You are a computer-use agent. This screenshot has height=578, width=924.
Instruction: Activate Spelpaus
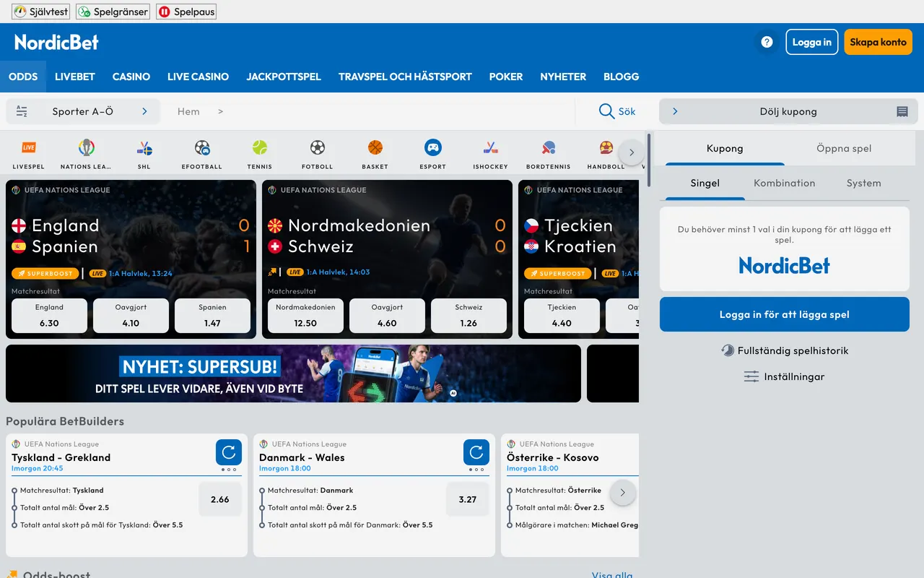point(186,12)
